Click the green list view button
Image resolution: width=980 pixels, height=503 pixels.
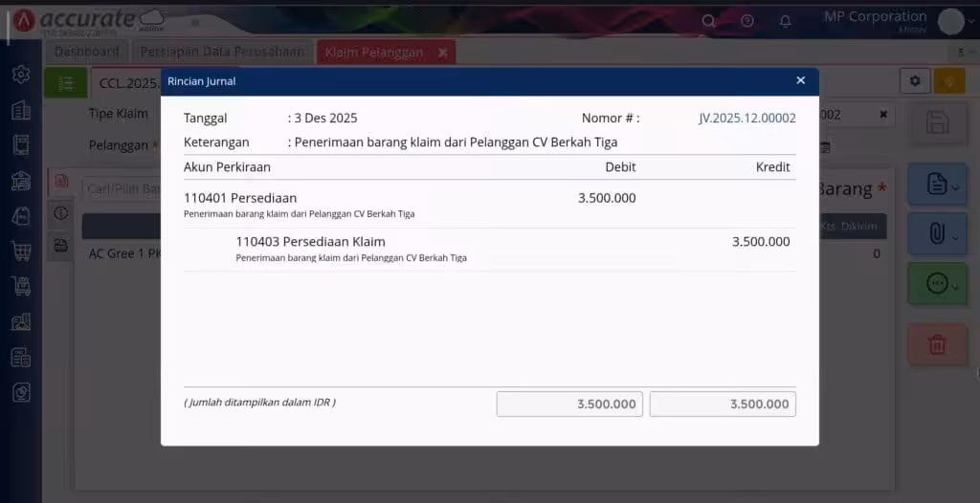[66, 82]
